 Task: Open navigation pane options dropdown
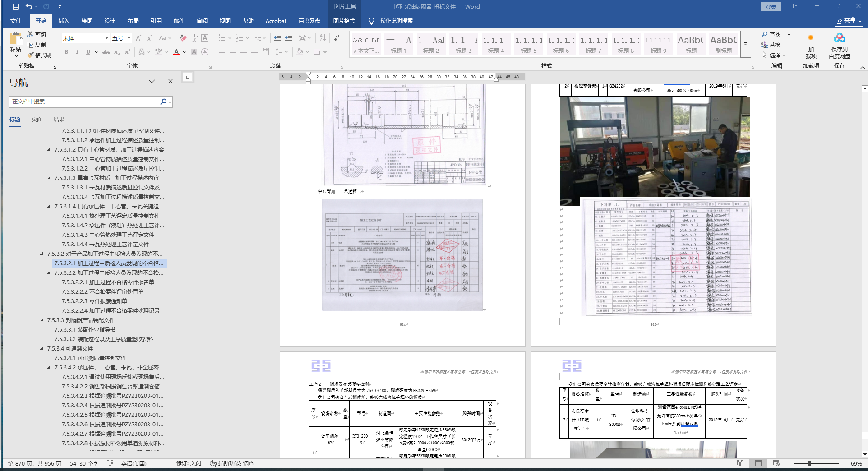pos(152,82)
